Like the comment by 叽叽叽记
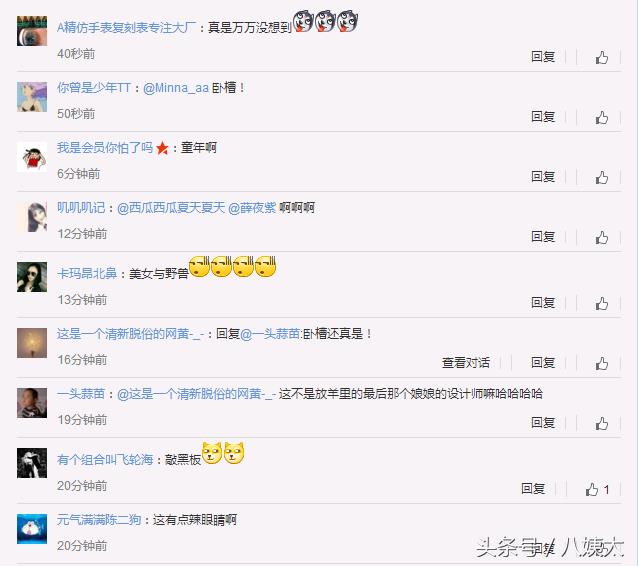This screenshot has height=566, width=638. (x=602, y=237)
